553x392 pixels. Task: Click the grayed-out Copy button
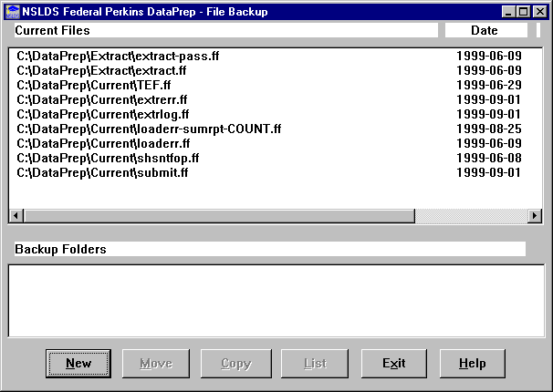(x=236, y=364)
